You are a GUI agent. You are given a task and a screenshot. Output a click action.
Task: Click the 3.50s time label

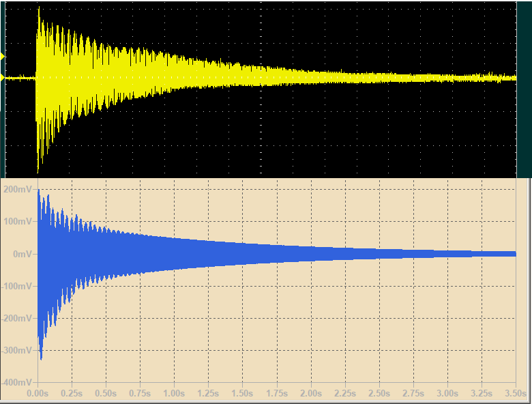pyautogui.click(x=516, y=394)
